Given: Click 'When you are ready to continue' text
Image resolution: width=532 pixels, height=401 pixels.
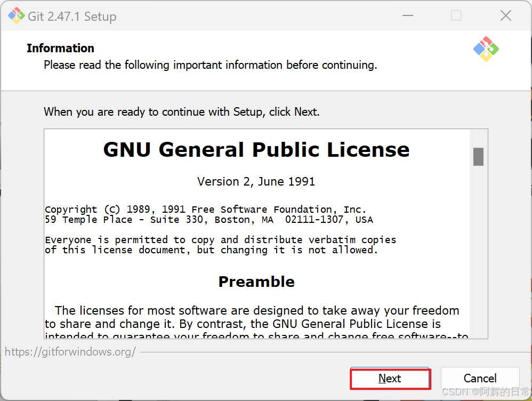Looking at the screenshot, I should [x=182, y=112].
